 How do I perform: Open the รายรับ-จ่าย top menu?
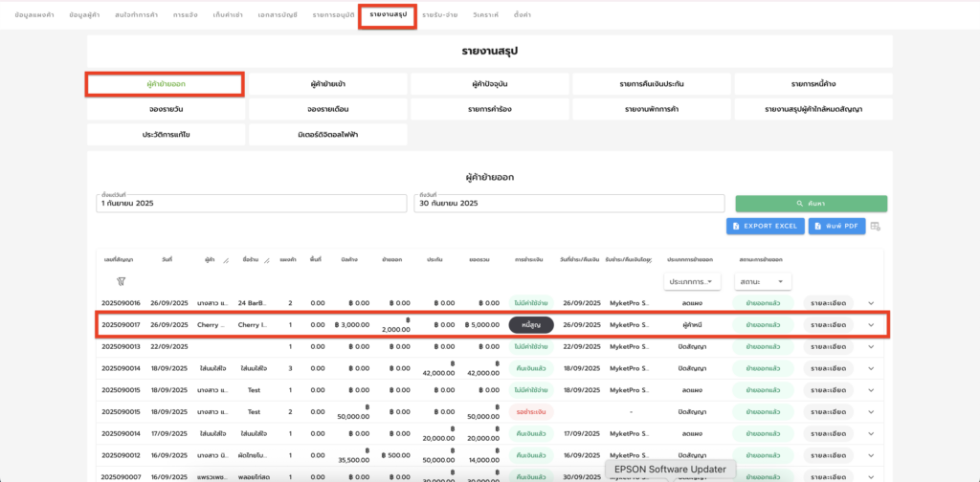pyautogui.click(x=440, y=16)
